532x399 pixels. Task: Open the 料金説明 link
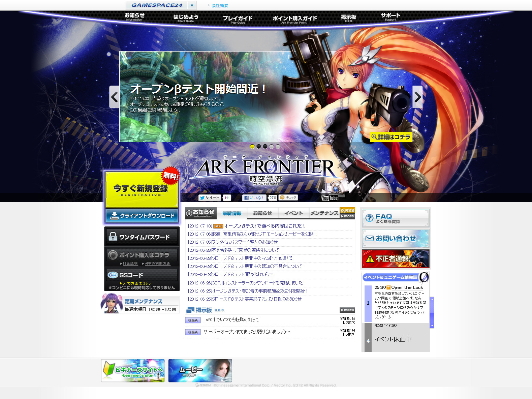pos(130,264)
